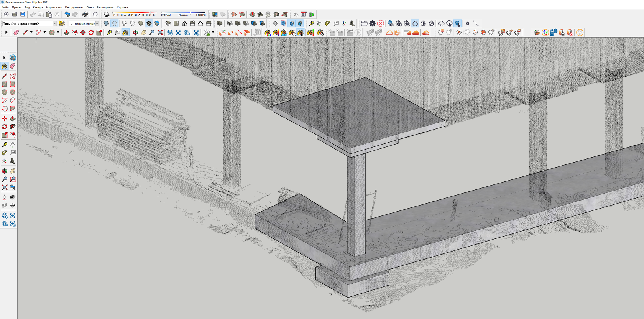Open the Справка menu
The height and width of the screenshot is (319, 644).
pyautogui.click(x=122, y=7)
